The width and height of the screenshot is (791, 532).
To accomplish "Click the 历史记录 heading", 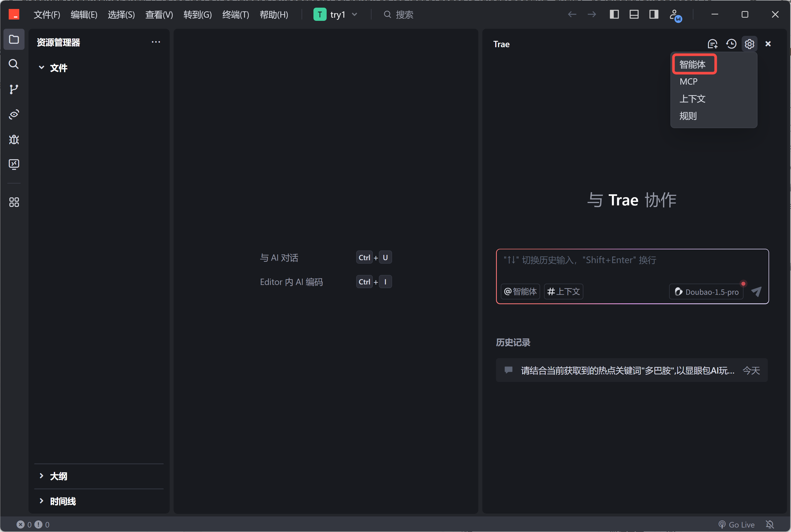I will tap(513, 342).
